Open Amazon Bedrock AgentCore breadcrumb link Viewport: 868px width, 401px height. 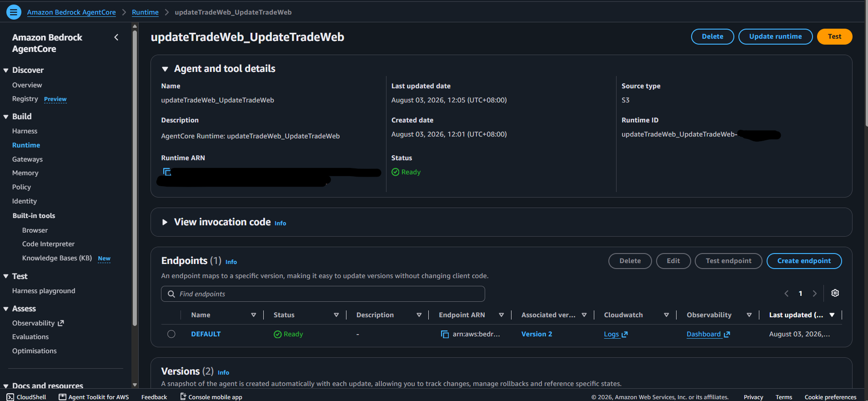click(x=71, y=12)
